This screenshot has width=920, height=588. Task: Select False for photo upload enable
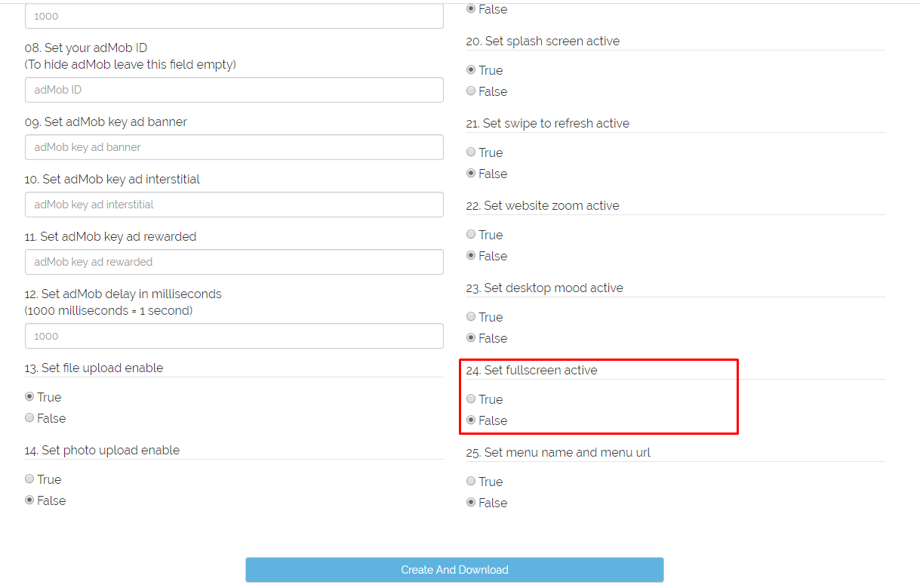coord(29,500)
